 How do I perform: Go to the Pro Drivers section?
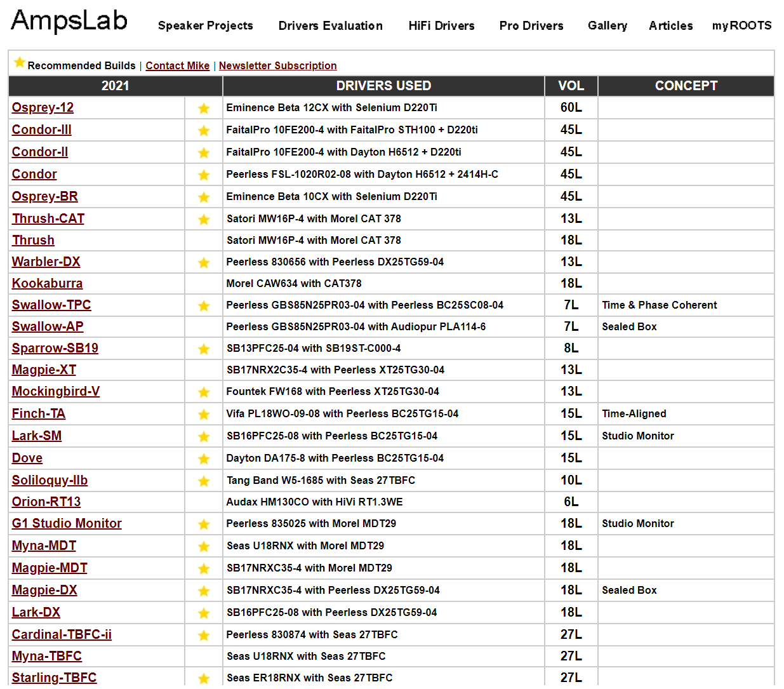[x=531, y=26]
